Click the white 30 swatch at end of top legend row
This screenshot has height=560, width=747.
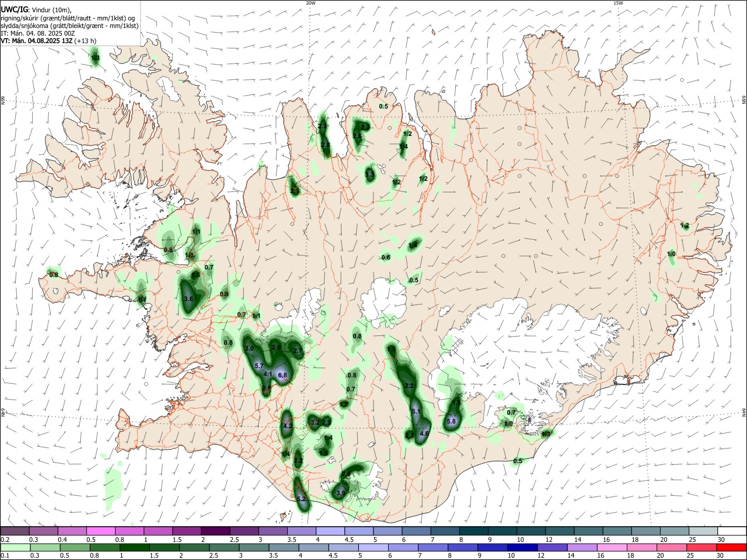(x=731, y=531)
